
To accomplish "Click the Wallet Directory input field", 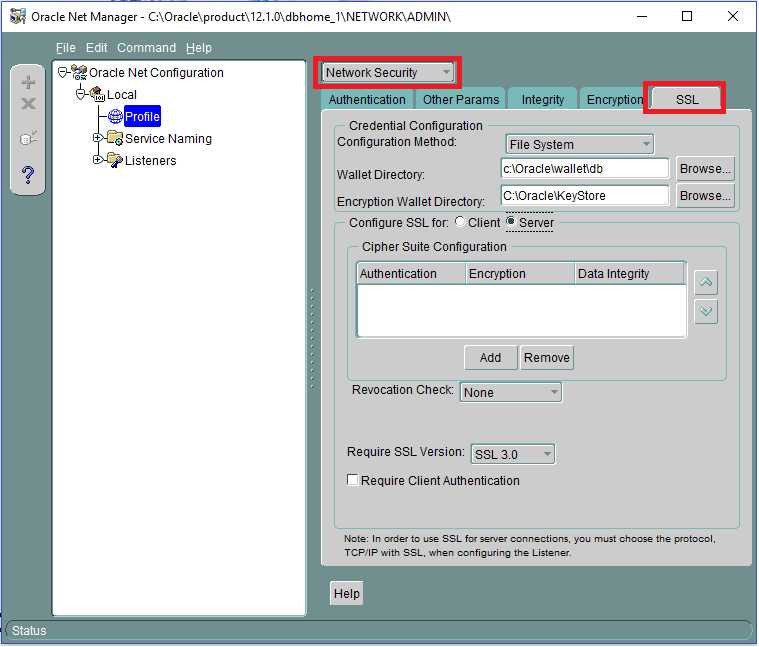I will point(585,168).
